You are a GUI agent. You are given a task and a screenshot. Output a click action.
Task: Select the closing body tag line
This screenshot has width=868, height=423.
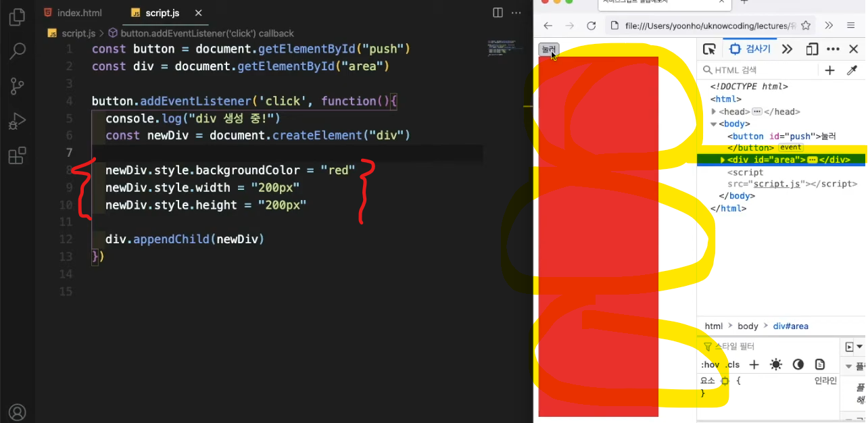tap(737, 196)
